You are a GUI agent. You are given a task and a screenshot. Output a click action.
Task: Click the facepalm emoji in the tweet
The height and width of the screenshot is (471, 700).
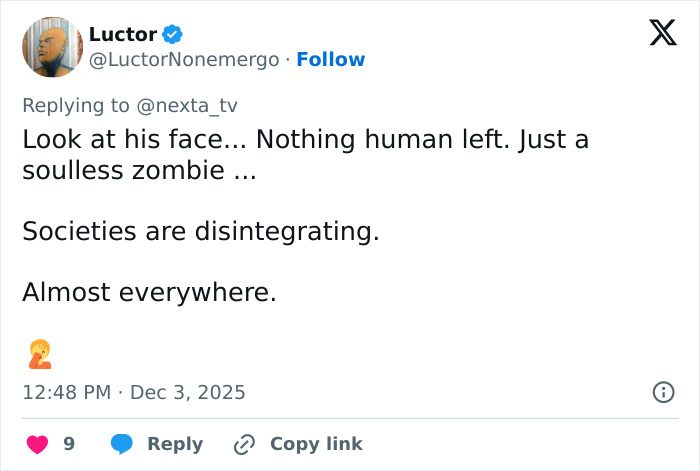[x=40, y=354]
